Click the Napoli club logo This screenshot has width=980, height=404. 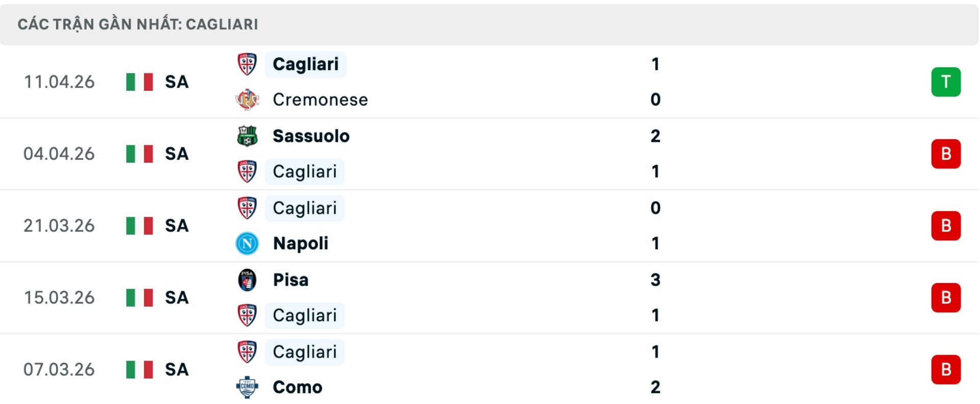coord(247,243)
